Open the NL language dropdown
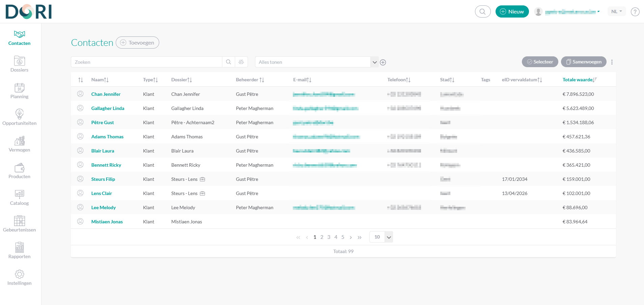644x305 pixels. [616, 11]
